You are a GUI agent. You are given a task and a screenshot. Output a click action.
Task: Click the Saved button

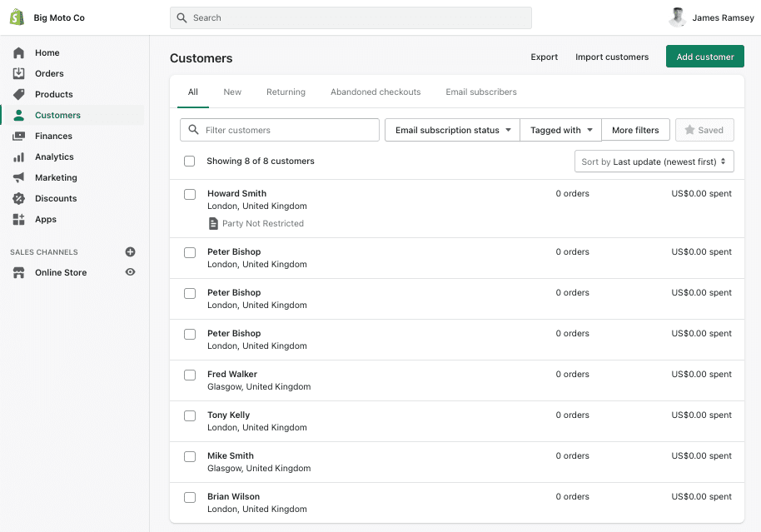[x=704, y=130]
